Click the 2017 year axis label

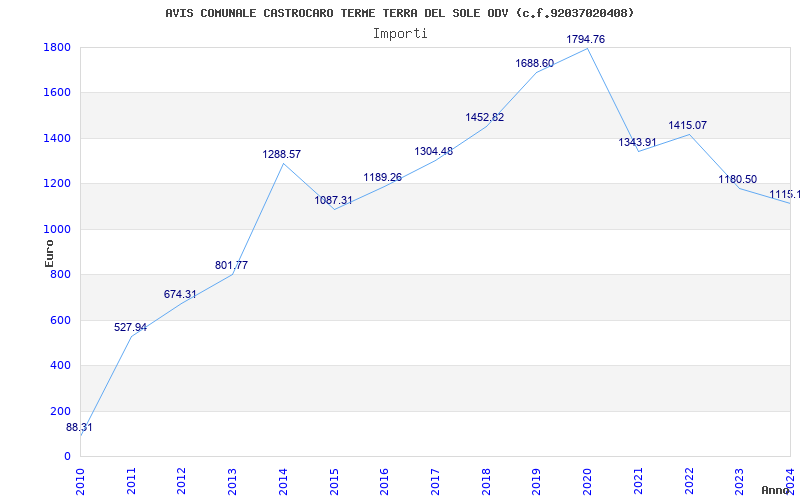point(435,481)
